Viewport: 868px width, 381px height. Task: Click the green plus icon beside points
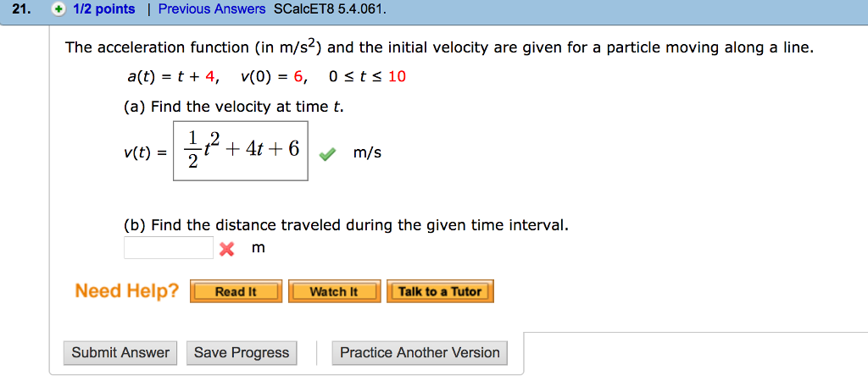tap(58, 9)
